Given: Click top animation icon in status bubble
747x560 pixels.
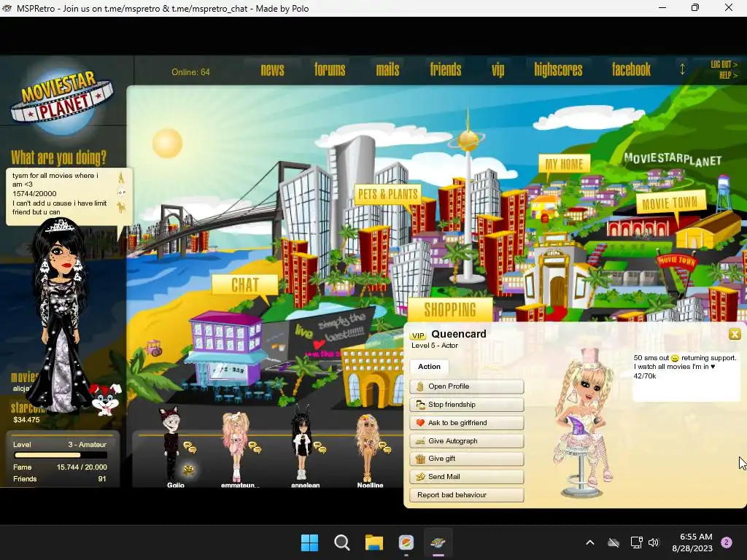Looking at the screenshot, I should click(x=122, y=178).
